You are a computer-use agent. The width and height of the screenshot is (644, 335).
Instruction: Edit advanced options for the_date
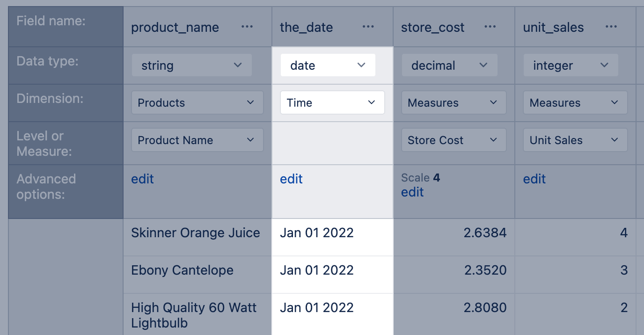click(x=291, y=179)
